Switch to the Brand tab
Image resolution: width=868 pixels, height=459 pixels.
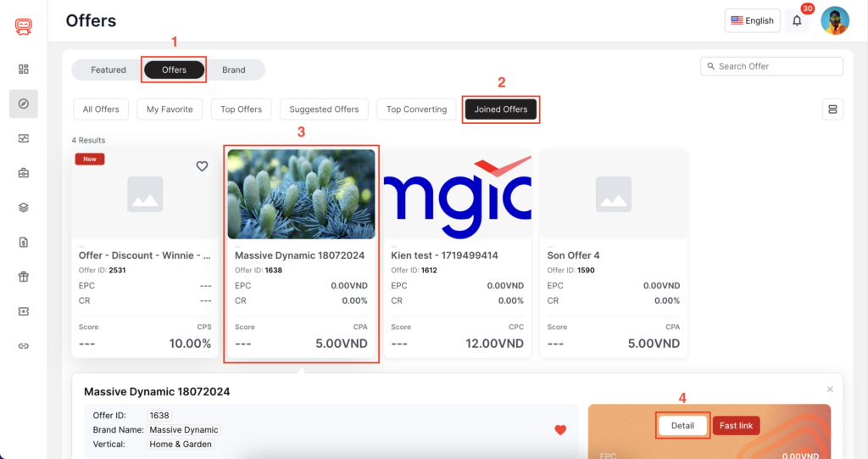pyautogui.click(x=234, y=70)
